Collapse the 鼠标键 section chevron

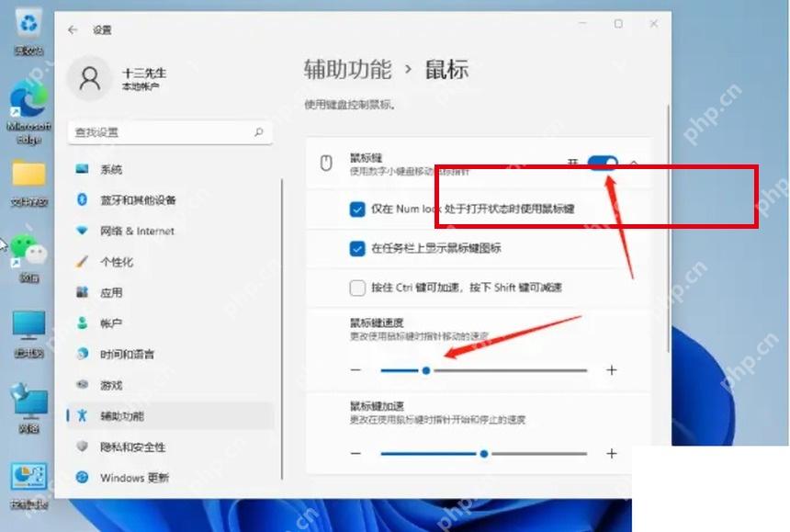pos(634,164)
